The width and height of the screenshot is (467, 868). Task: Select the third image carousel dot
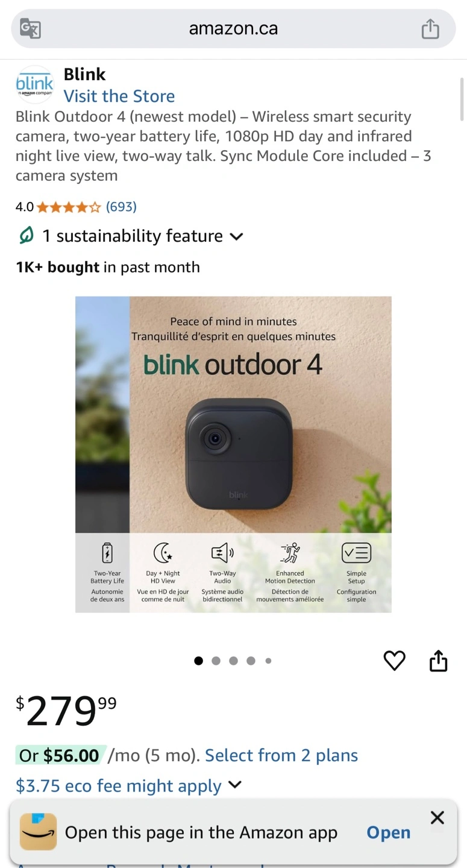(x=233, y=661)
